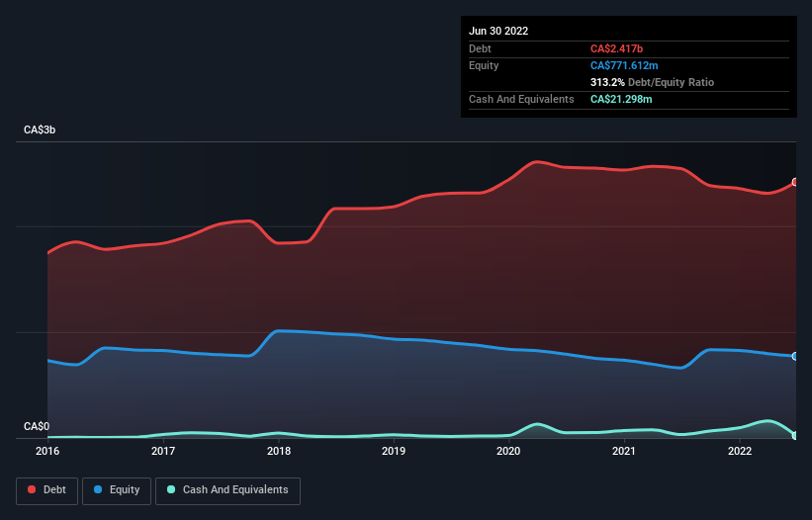Select the 2020 x-axis label
The width and height of the screenshot is (812, 520).
tap(508, 451)
